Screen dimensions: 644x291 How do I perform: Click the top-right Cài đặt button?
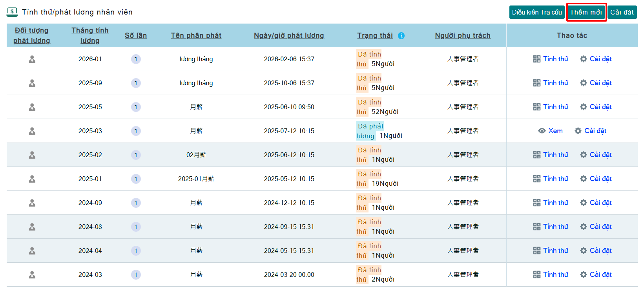[622, 12]
